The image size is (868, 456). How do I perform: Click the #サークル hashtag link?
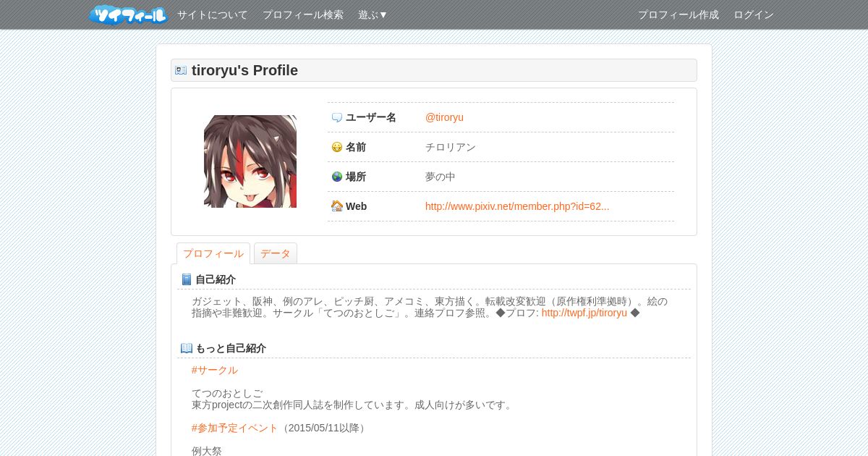pyautogui.click(x=215, y=370)
